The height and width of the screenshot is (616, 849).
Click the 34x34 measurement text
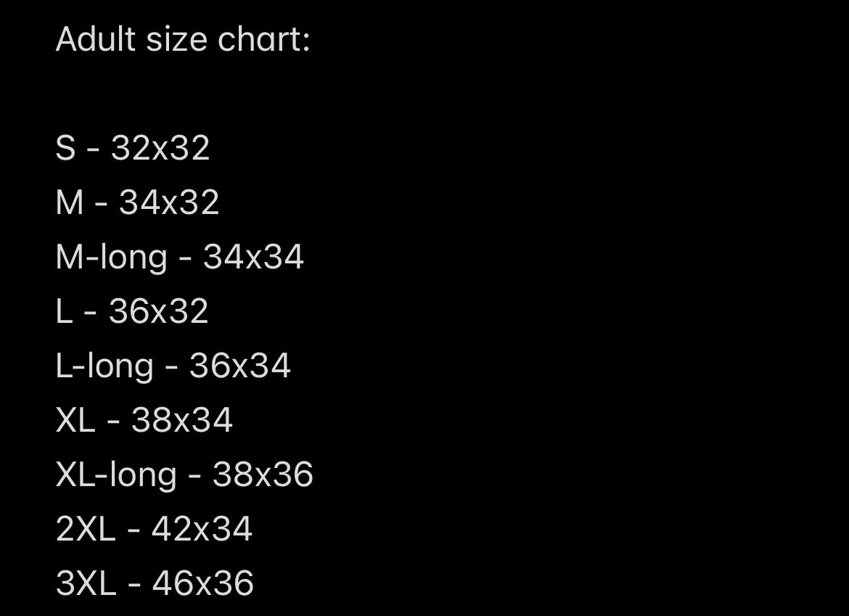(x=253, y=257)
